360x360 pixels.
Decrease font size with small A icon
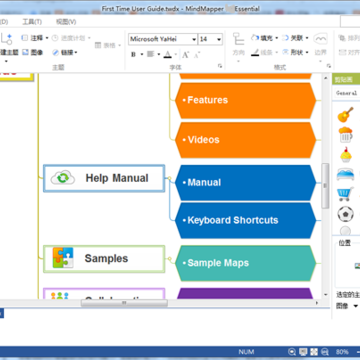pyautogui.click(x=197, y=55)
